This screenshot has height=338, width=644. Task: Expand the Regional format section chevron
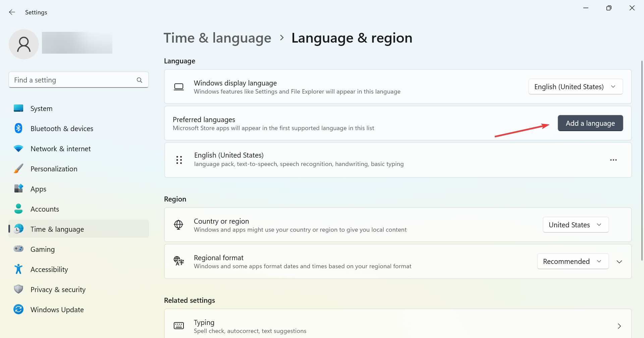tap(620, 262)
